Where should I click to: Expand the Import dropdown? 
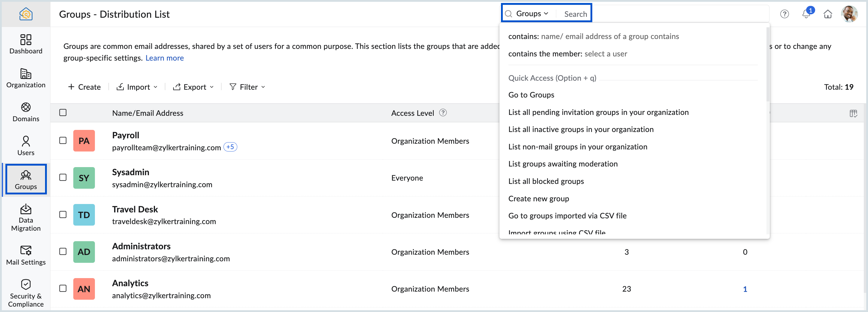point(137,87)
